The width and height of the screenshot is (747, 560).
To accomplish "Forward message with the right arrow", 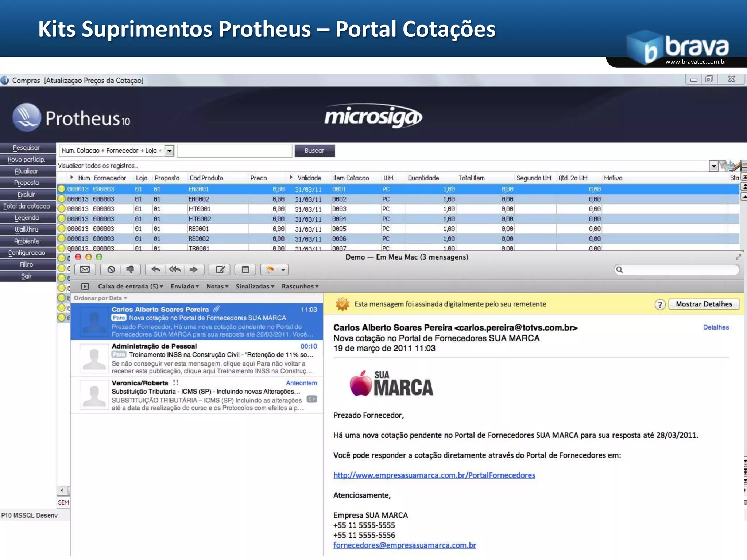I will click(194, 269).
